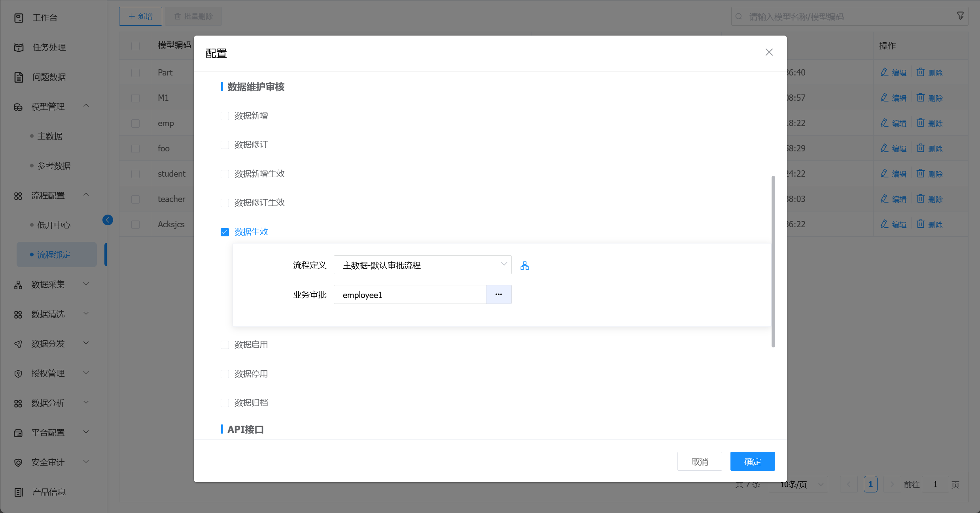Click the dialog's vertical scrollbar

pyautogui.click(x=773, y=261)
